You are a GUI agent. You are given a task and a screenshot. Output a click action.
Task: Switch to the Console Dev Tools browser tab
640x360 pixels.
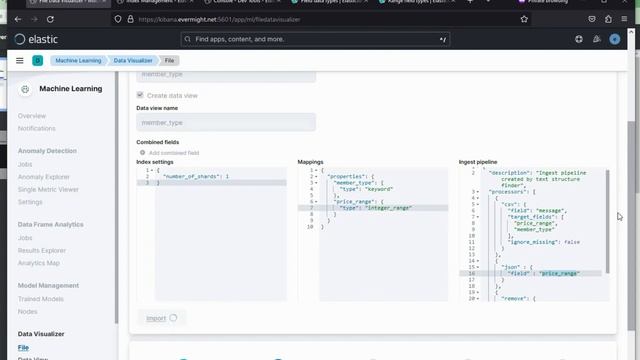tap(242, 2)
